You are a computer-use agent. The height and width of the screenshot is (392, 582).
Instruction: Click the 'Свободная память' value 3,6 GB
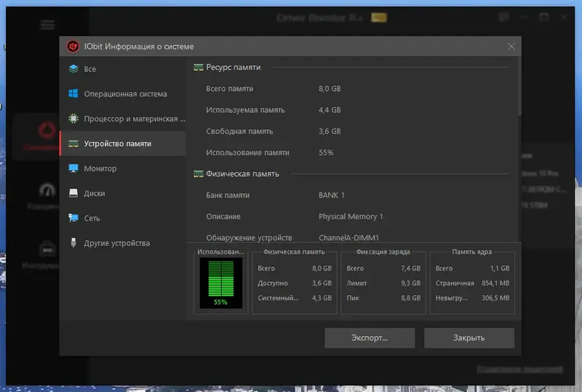point(330,131)
